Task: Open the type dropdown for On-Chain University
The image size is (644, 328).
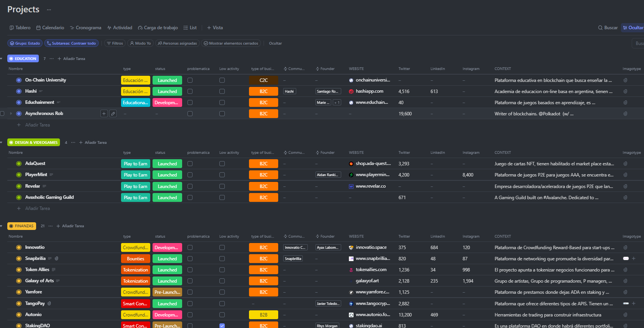Action: (135, 80)
